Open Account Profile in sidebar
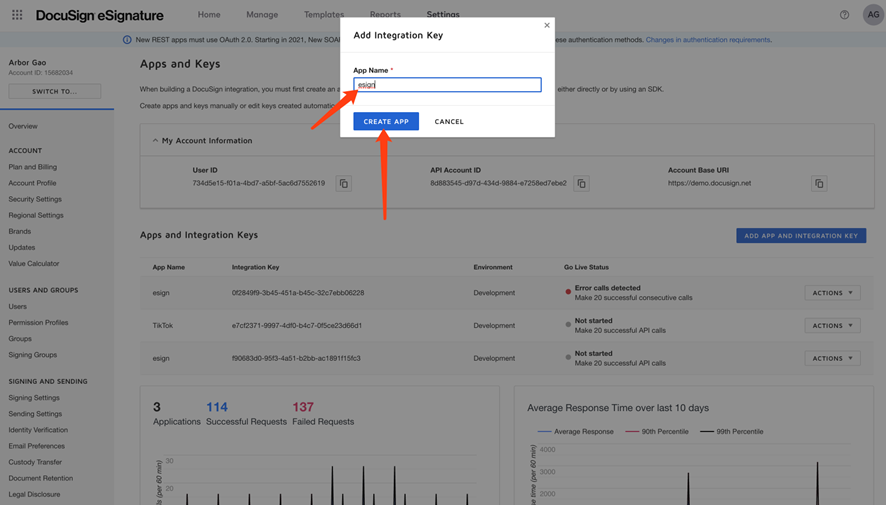886x505 pixels. (x=32, y=183)
